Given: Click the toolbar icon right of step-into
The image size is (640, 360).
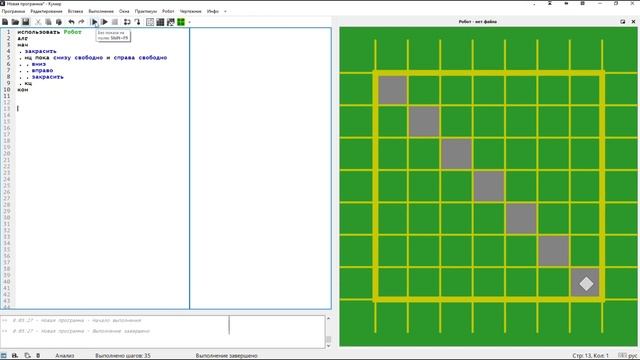Looking at the screenshot, I should click(150, 22).
